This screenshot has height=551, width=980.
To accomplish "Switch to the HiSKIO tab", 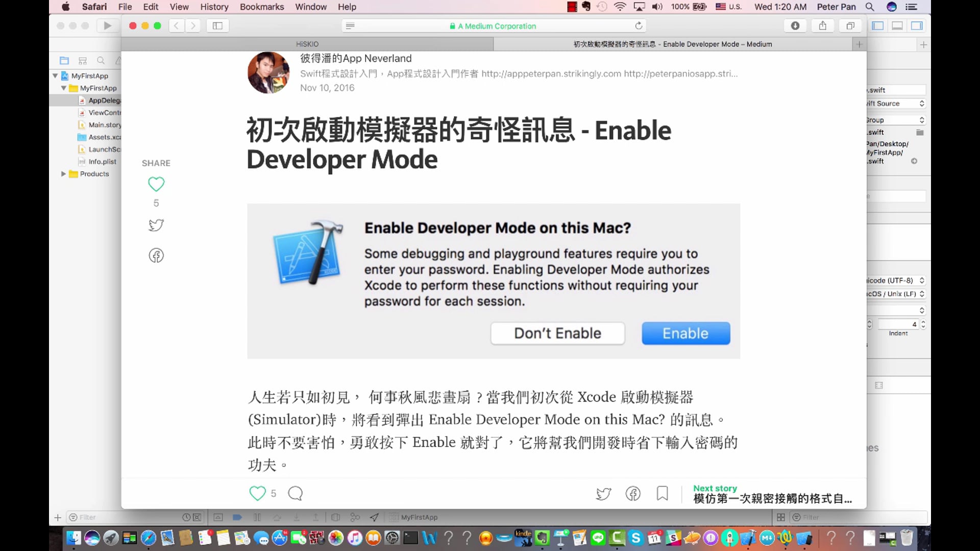I will [307, 44].
